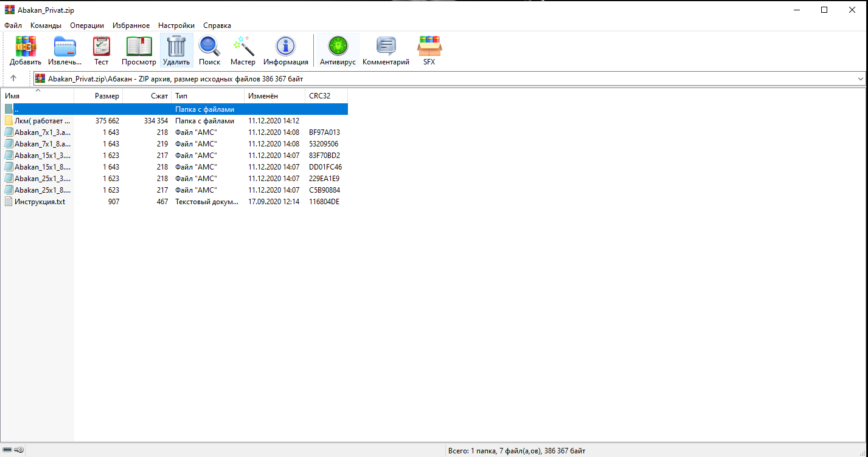Select file name Abakan_15x1_8....
Image resolution: width=868 pixels, height=457 pixels.
[43, 167]
